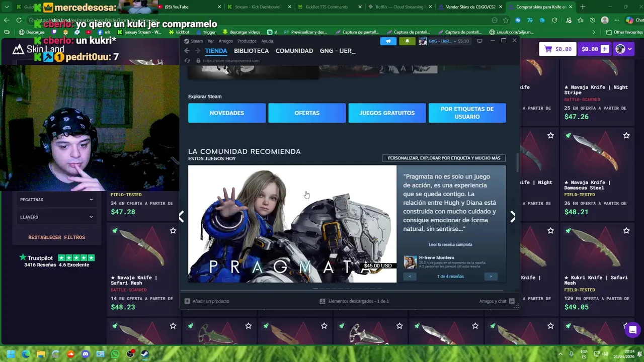Open the Pragmata featured game image
644x362 pixels.
pos(292,224)
